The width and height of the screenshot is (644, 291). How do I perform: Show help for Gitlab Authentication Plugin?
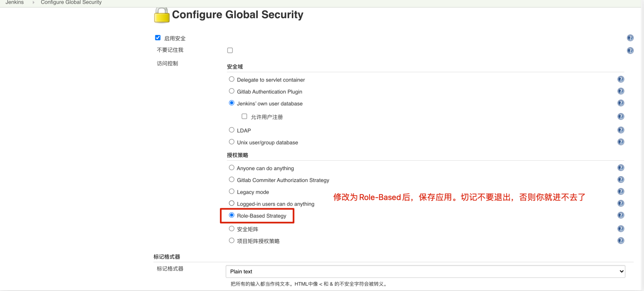click(621, 91)
